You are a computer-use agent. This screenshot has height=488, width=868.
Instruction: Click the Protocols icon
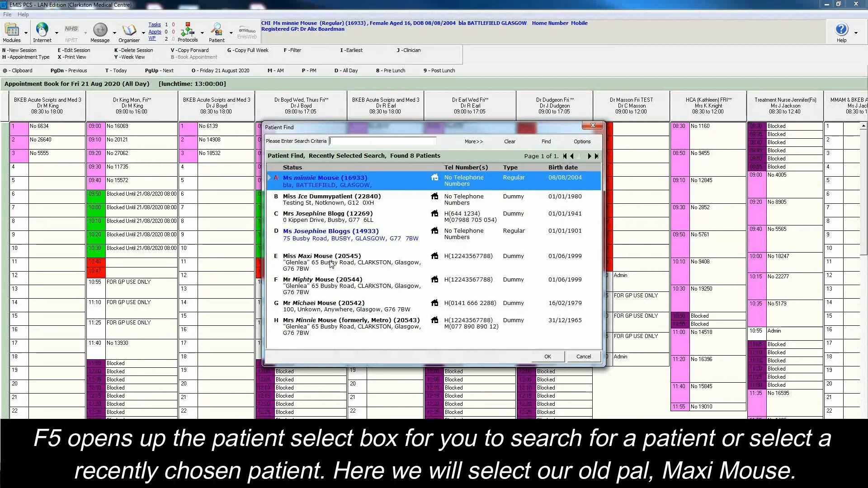(188, 30)
